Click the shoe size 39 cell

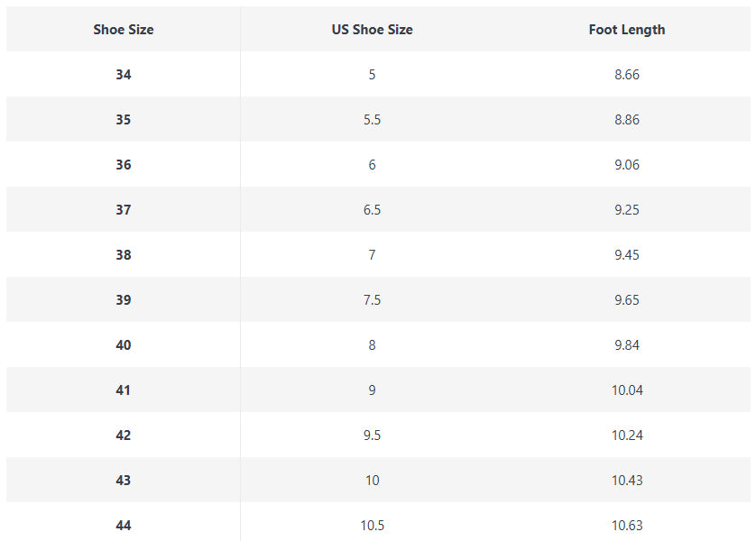124,300
